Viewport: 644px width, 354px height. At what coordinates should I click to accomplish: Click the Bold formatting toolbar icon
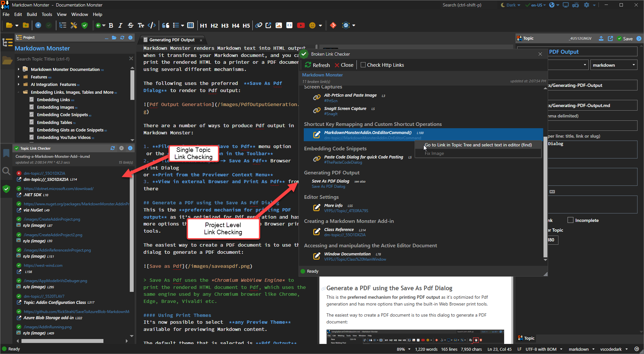111,25
